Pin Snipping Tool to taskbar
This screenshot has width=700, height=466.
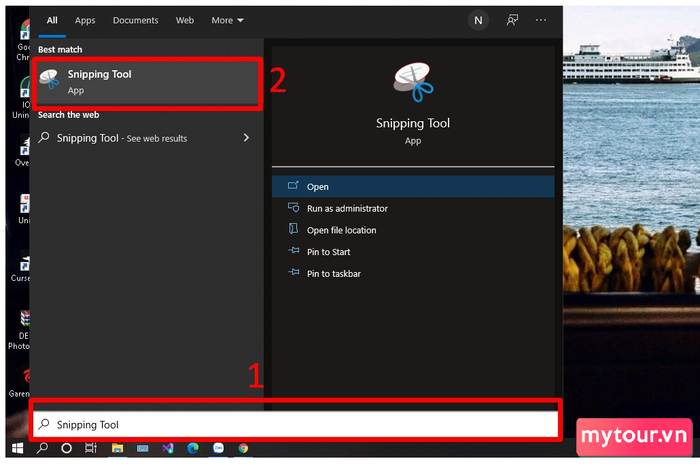point(413,274)
